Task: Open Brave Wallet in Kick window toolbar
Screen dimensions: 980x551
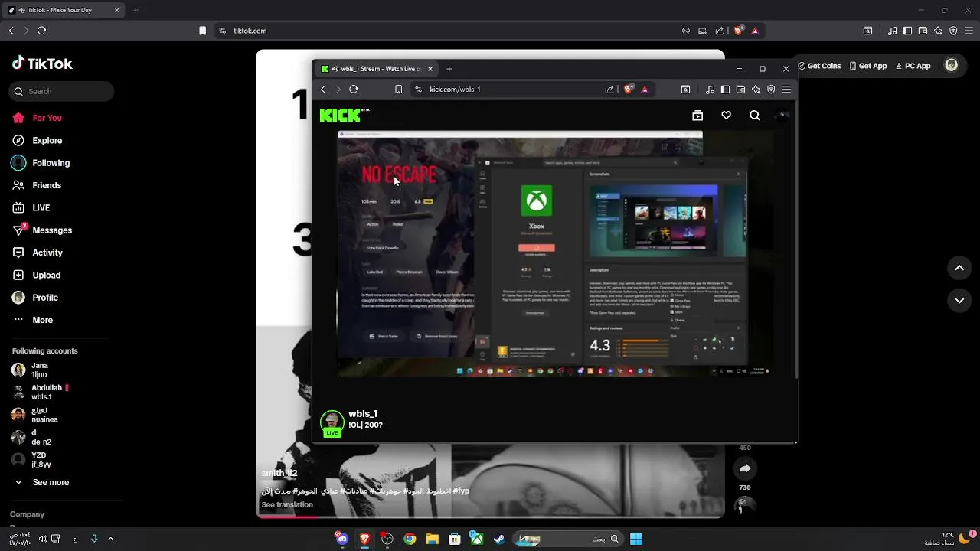Action: pyautogui.click(x=740, y=90)
